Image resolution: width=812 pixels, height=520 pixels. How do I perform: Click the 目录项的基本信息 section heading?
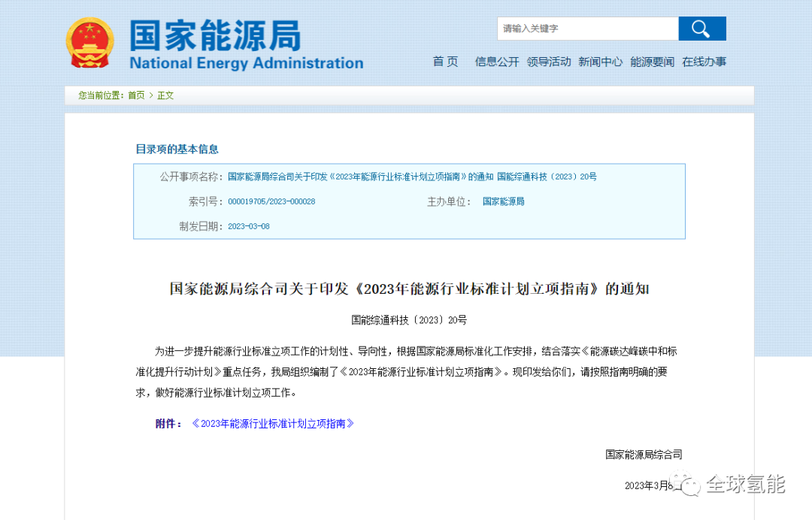coord(177,149)
